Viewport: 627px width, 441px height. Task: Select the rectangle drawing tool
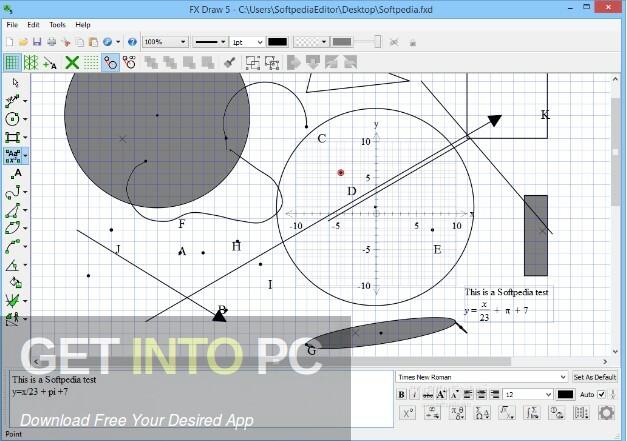[x=12, y=138]
